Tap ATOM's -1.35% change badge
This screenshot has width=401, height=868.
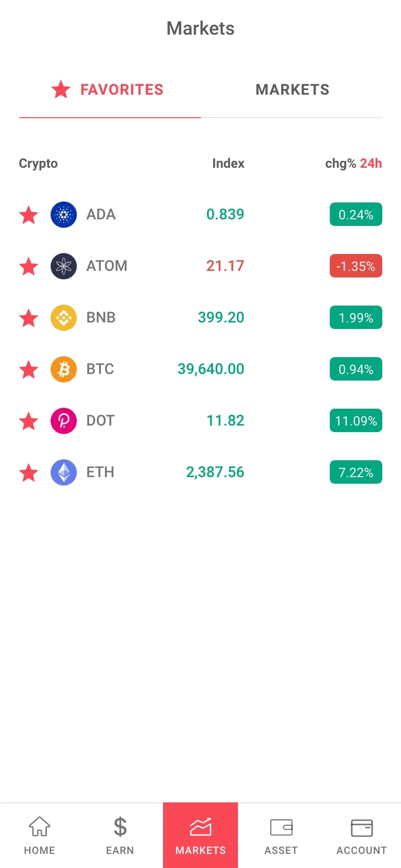pos(356,266)
